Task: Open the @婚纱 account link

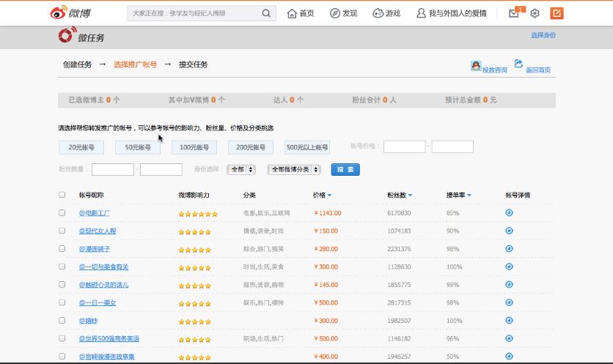Action: point(88,321)
